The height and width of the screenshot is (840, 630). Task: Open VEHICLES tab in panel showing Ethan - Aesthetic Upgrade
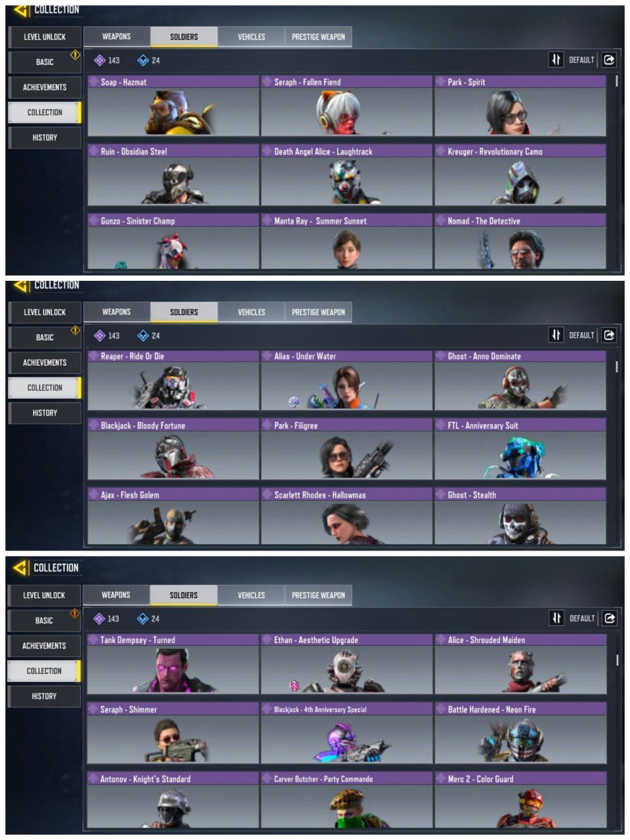coord(251,595)
